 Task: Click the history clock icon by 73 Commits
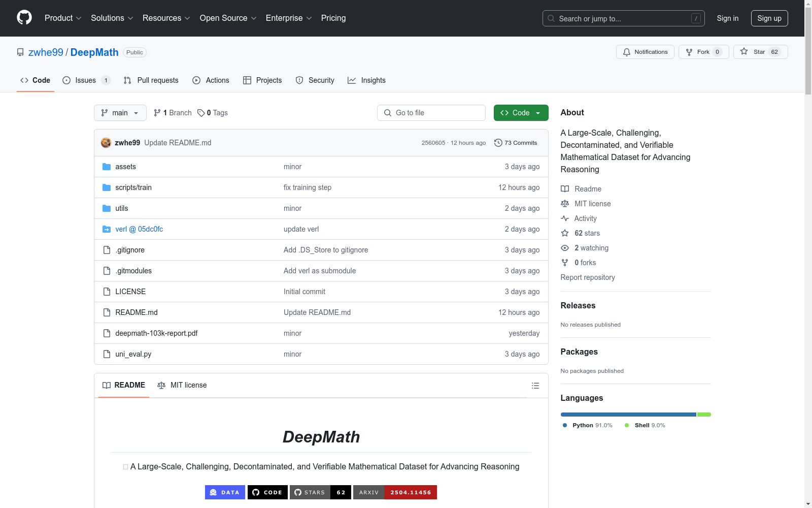pos(498,143)
